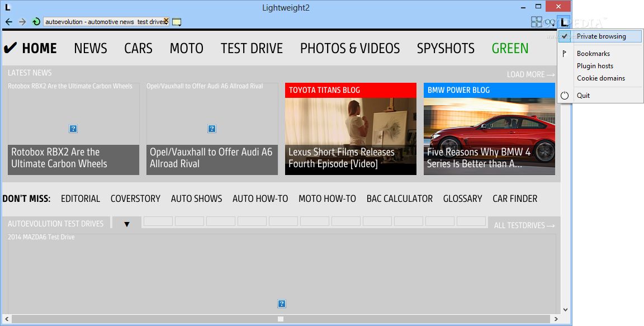Go back with the left arrow button
Image resolution: width=644 pixels, height=326 pixels.
[x=9, y=22]
